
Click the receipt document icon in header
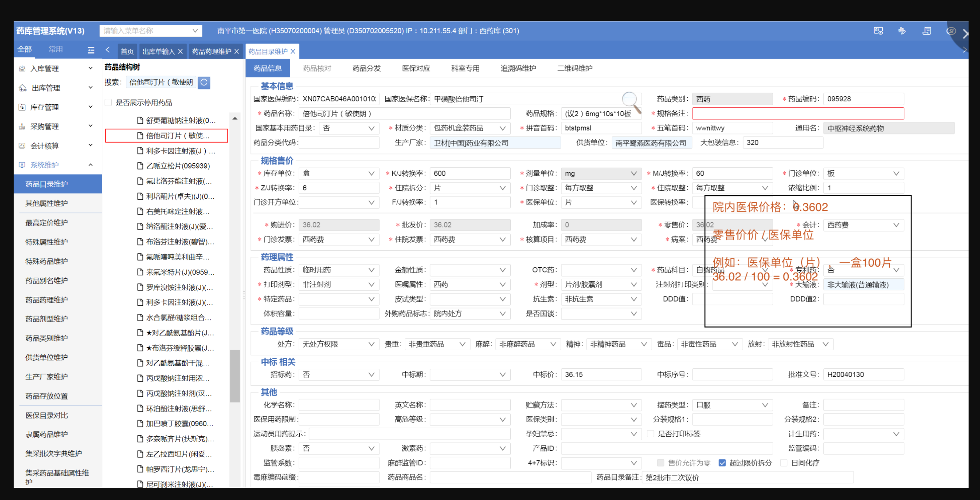927,31
